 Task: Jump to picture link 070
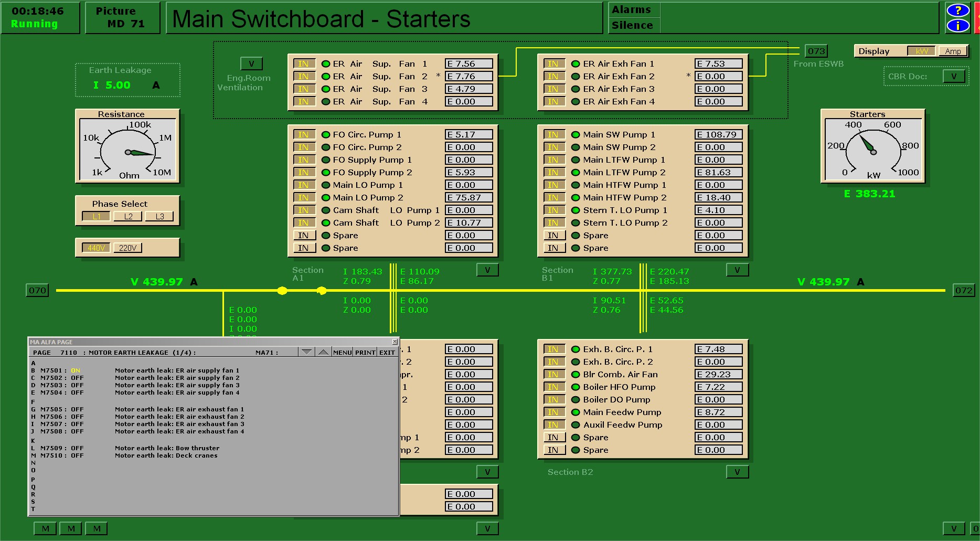click(37, 290)
